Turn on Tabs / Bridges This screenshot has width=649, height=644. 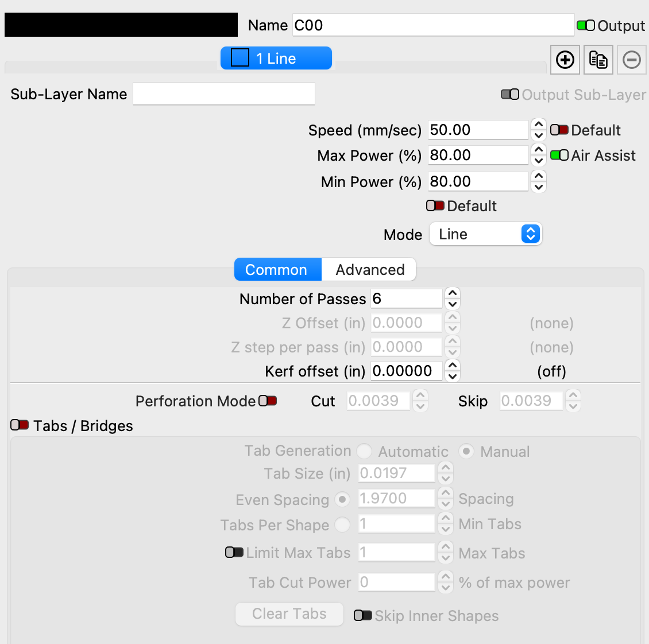click(x=20, y=425)
